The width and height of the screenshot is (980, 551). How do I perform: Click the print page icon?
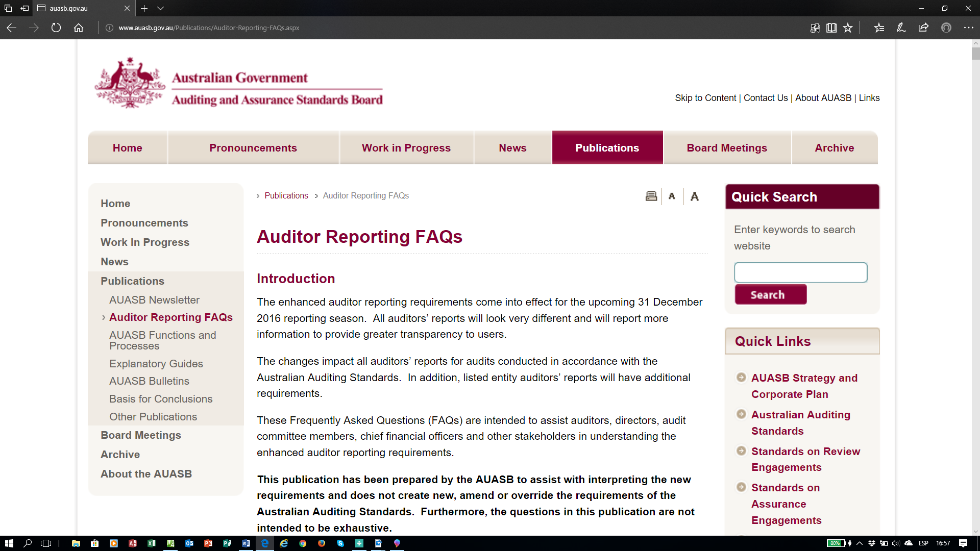(x=651, y=196)
